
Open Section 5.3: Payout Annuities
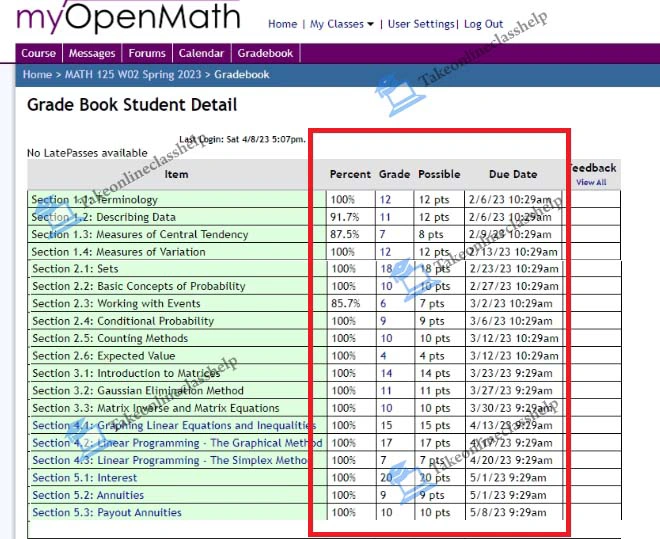click(x=107, y=512)
